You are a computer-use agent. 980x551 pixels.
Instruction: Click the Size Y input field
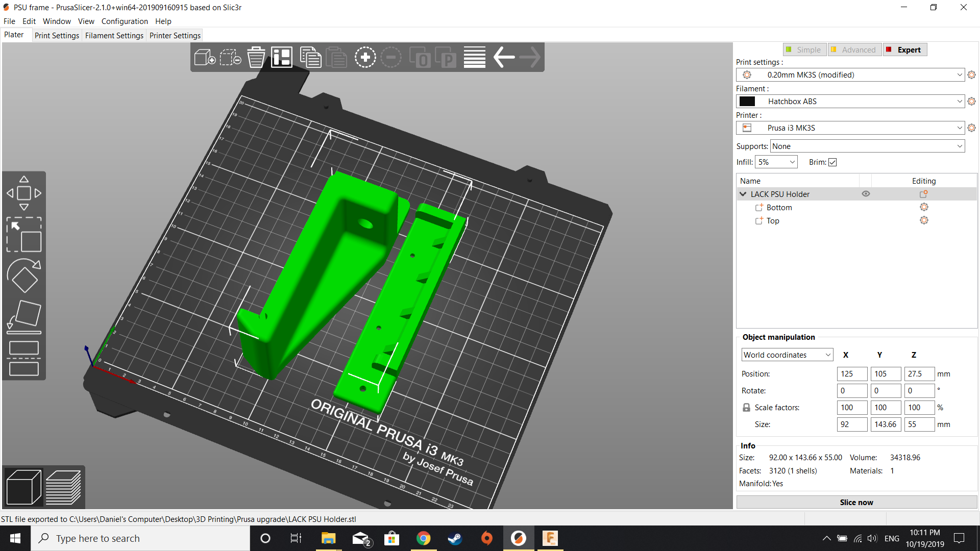(x=886, y=424)
